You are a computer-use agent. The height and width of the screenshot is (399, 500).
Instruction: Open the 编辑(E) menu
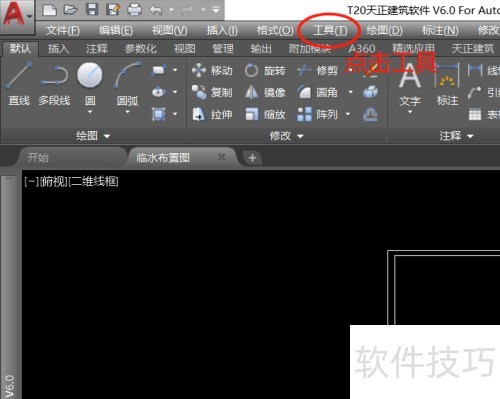click(116, 31)
